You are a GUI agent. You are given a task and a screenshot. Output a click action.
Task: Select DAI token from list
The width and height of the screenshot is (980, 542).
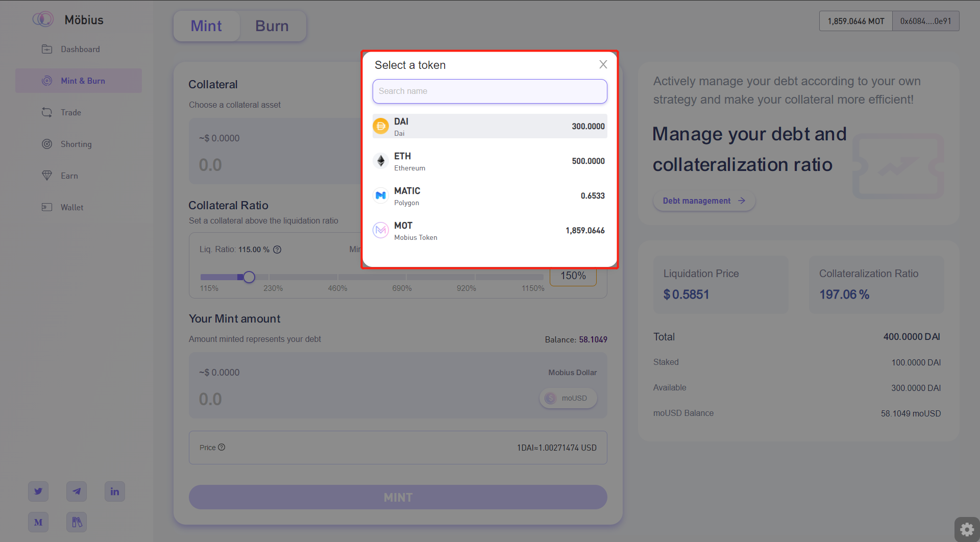tap(490, 126)
